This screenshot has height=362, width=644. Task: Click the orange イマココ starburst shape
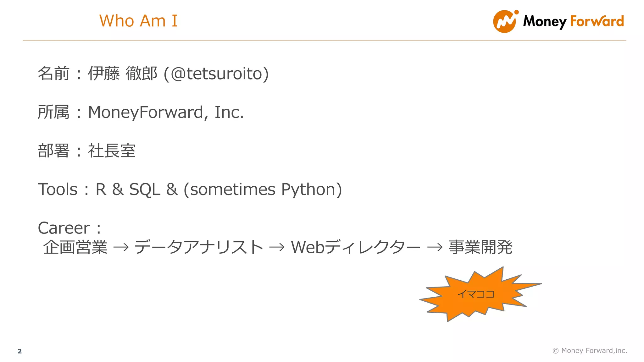(x=475, y=294)
